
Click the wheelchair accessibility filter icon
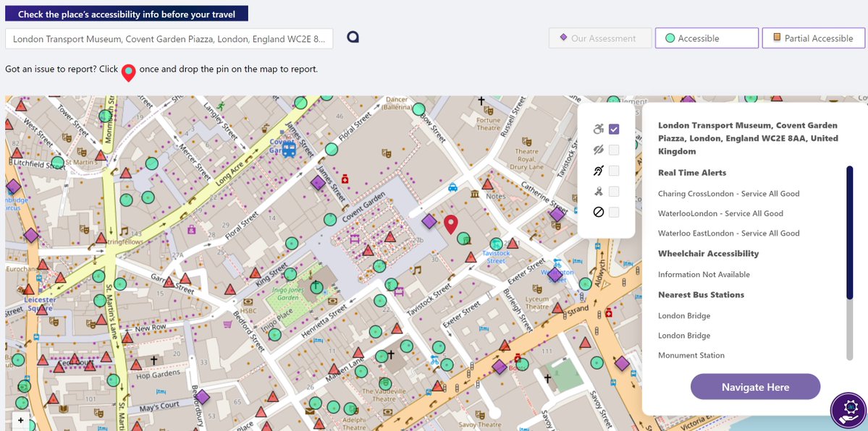tap(598, 129)
